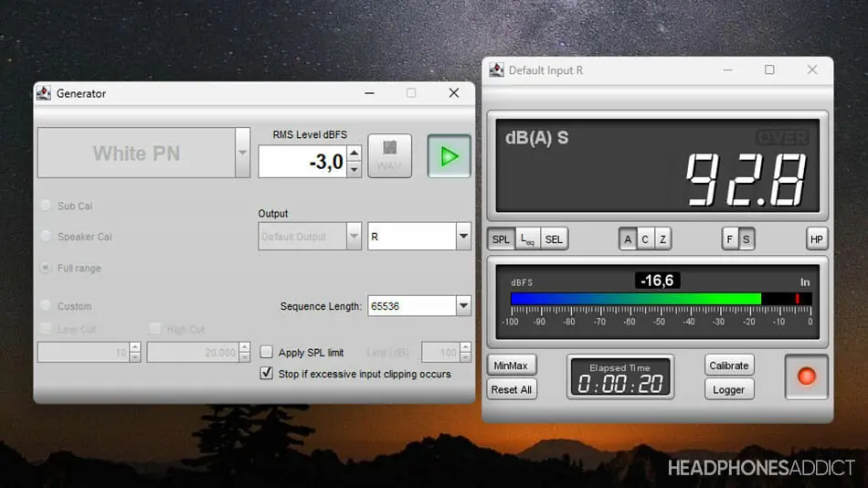The width and height of the screenshot is (868, 488).
Task: Select the SPL measurement mode button
Action: 501,239
